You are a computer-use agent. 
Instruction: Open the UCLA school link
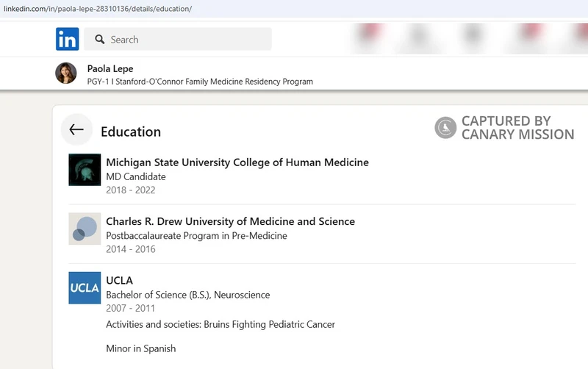click(119, 281)
